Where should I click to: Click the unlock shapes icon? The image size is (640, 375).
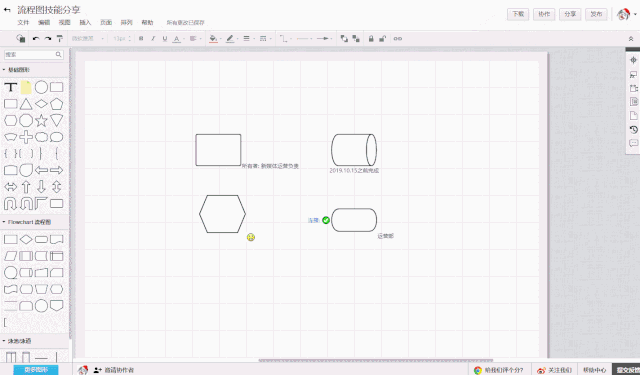tap(382, 38)
